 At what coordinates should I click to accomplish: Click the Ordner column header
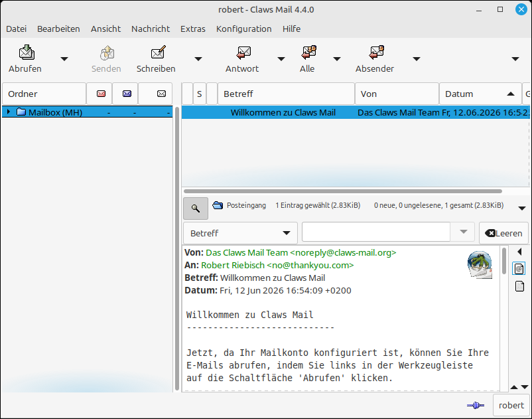(44, 94)
